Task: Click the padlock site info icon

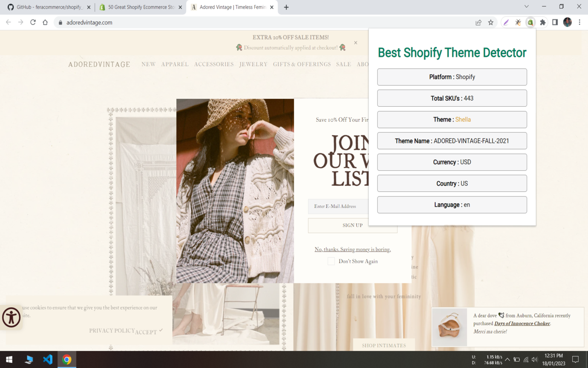Action: [x=60, y=22]
